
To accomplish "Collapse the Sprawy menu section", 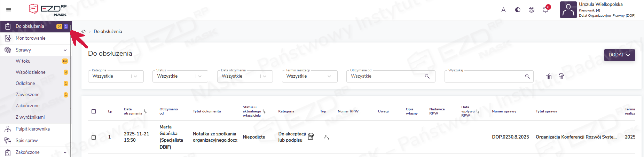I will tap(65, 50).
